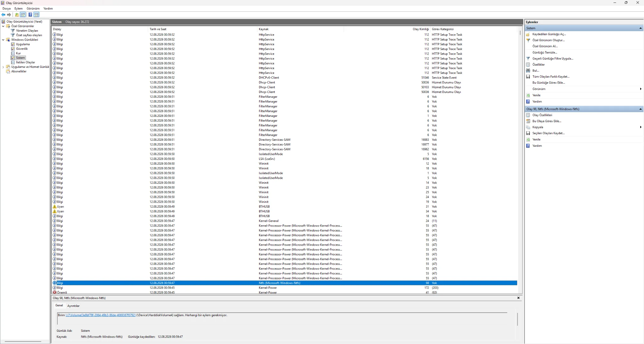Sort by the Görev Kategorisi column header
The image size is (644, 344).
474,29
